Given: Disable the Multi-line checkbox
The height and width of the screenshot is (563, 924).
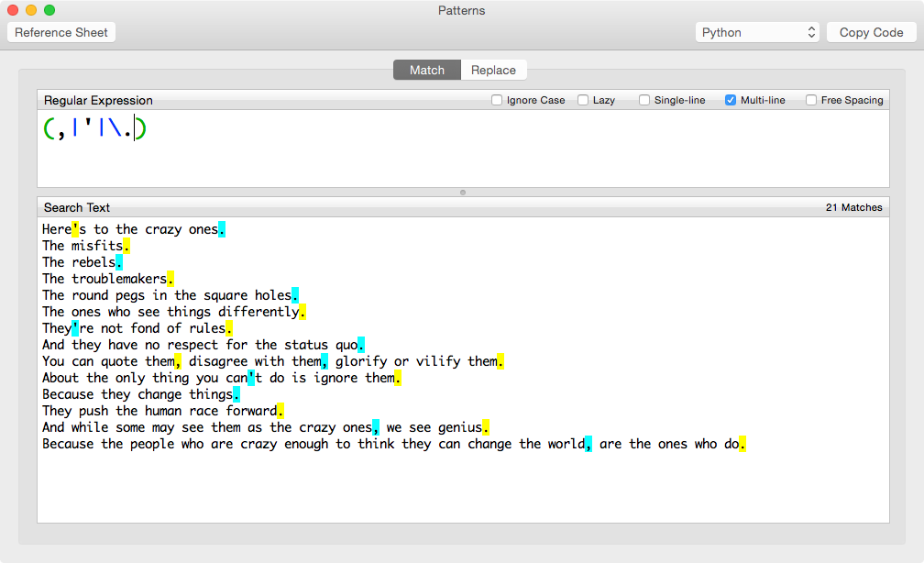Looking at the screenshot, I should [730, 100].
